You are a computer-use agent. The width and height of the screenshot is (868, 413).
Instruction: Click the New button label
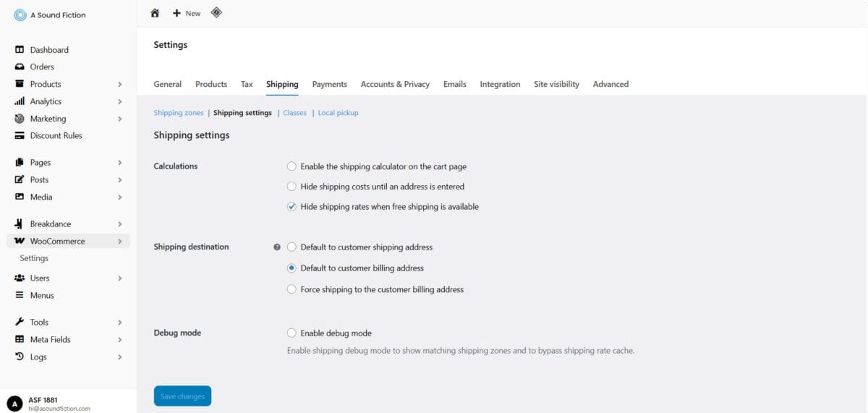coord(193,14)
